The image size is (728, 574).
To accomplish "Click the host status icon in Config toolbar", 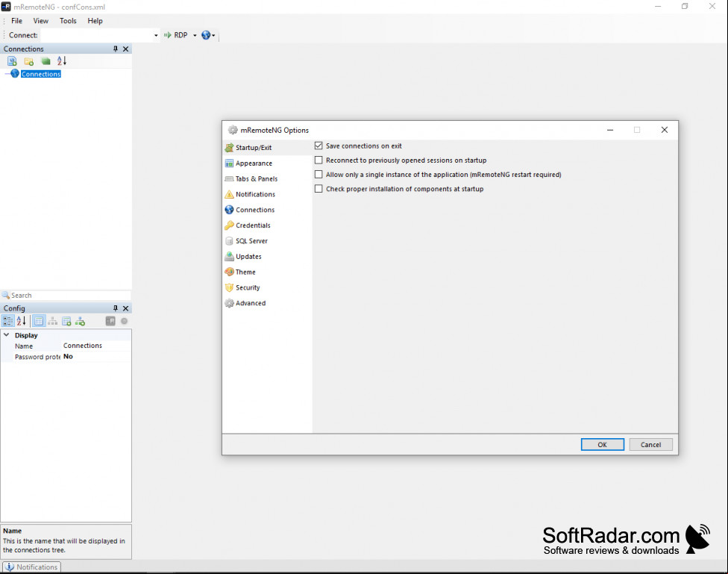I will click(110, 321).
